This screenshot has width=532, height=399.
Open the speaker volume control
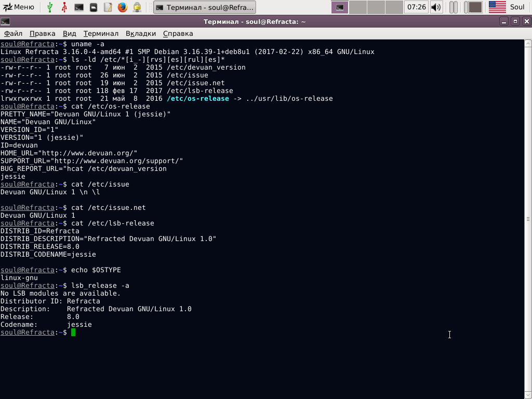tap(436, 7)
